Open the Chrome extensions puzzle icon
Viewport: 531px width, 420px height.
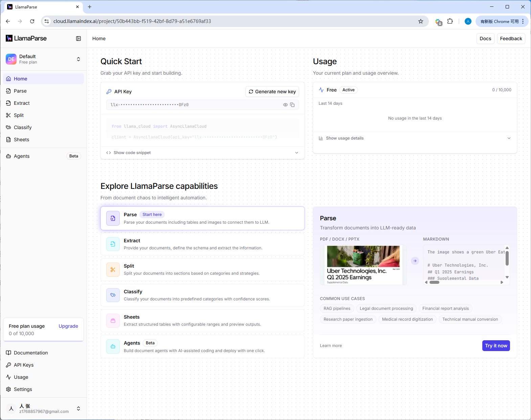click(450, 21)
